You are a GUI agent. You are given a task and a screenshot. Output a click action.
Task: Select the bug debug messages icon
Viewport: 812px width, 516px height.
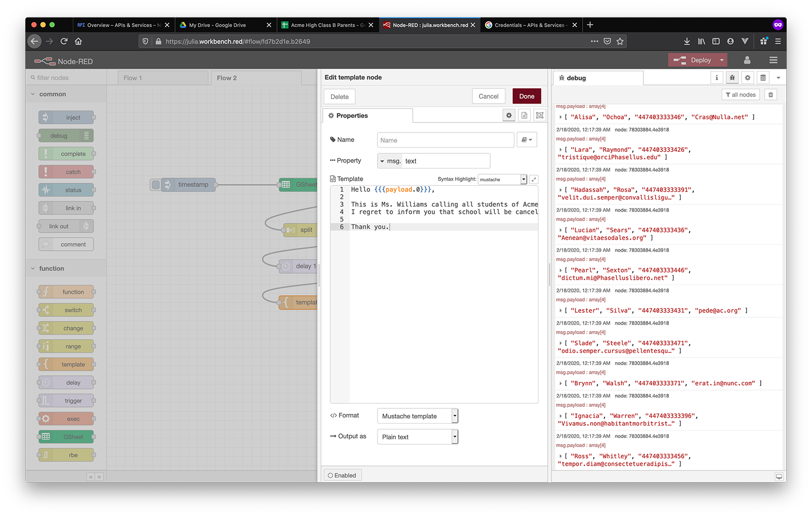pyautogui.click(x=732, y=78)
